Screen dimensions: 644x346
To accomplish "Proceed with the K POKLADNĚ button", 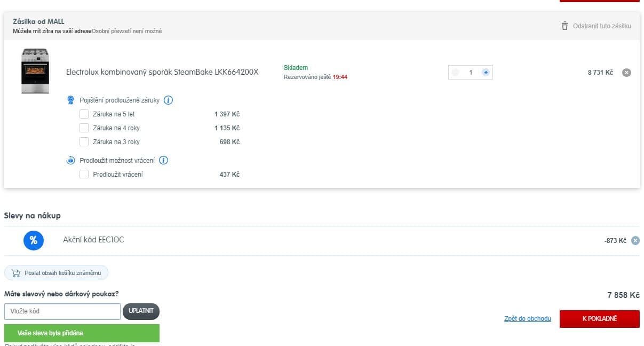I will click(x=600, y=319).
